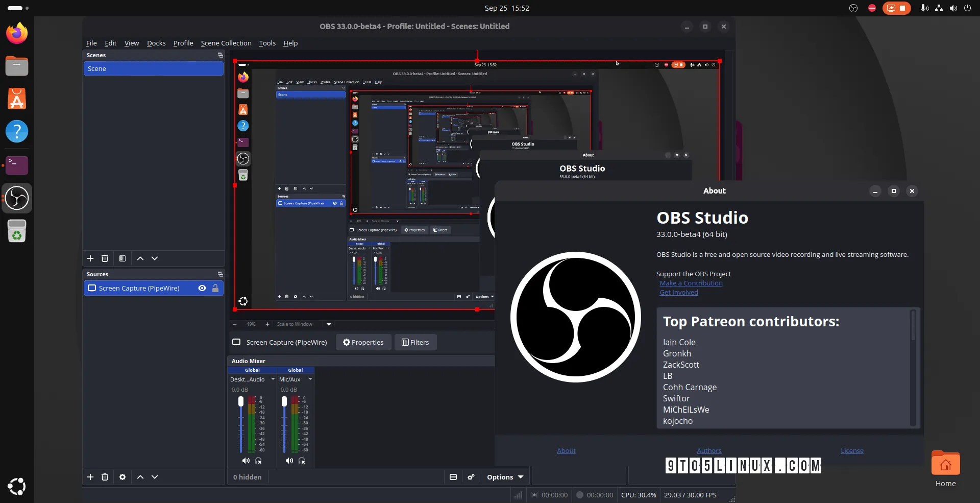The image size is (980, 503).
Task: Open the Scene Collection menu
Action: click(x=226, y=43)
